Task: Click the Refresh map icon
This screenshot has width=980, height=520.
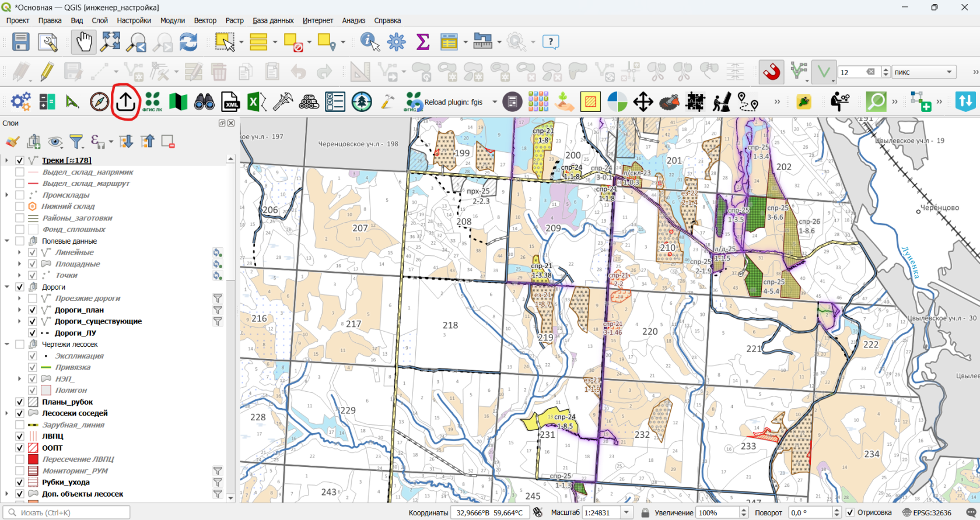Action: pos(188,41)
